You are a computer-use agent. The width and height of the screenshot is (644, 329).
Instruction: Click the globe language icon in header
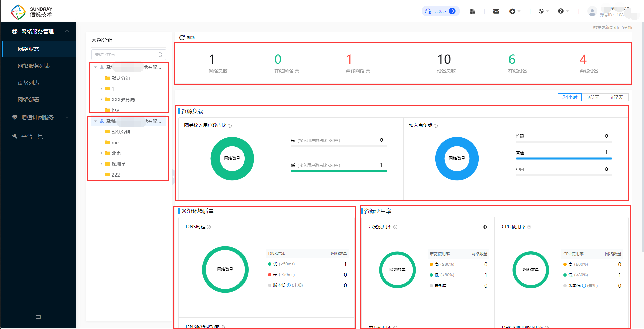click(541, 11)
